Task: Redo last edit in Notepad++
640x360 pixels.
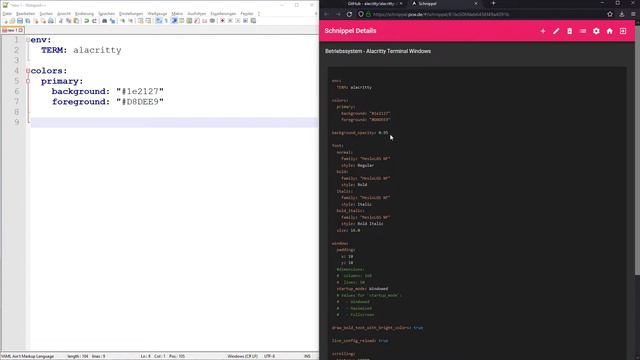Action: coord(94,20)
